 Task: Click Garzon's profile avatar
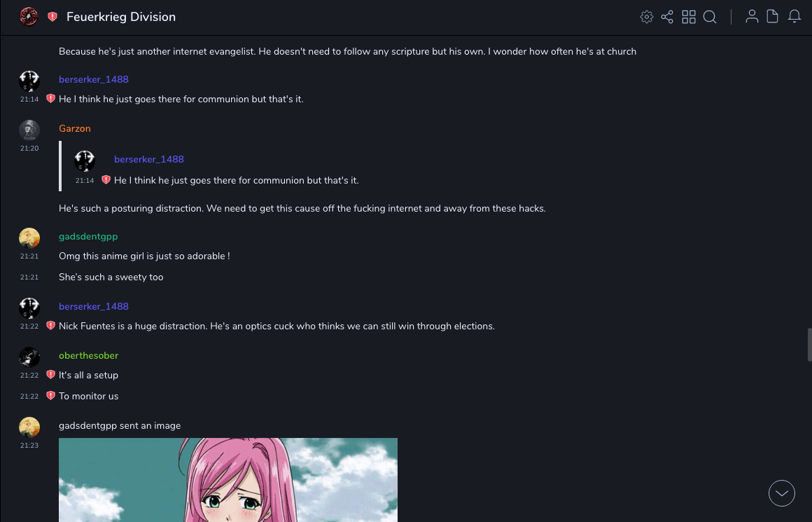point(29,130)
